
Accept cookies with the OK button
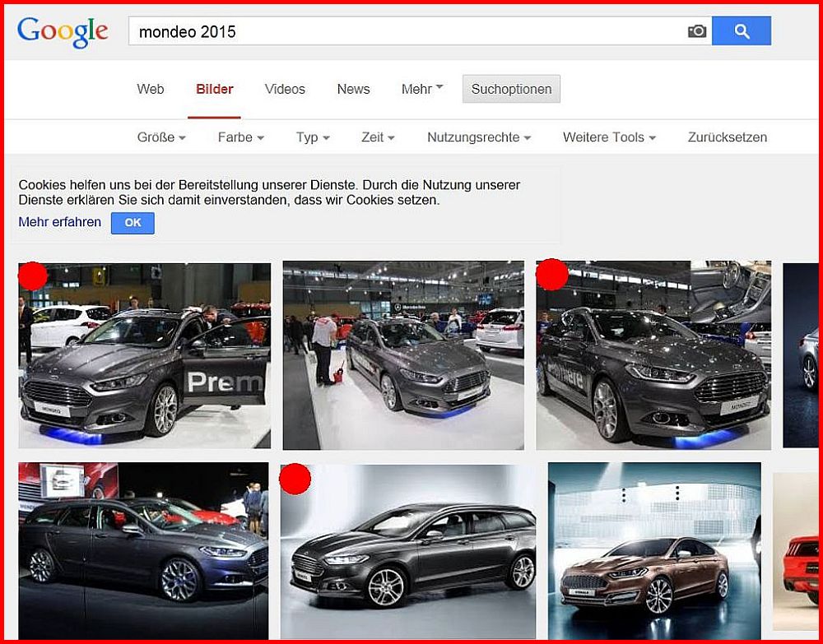(133, 223)
